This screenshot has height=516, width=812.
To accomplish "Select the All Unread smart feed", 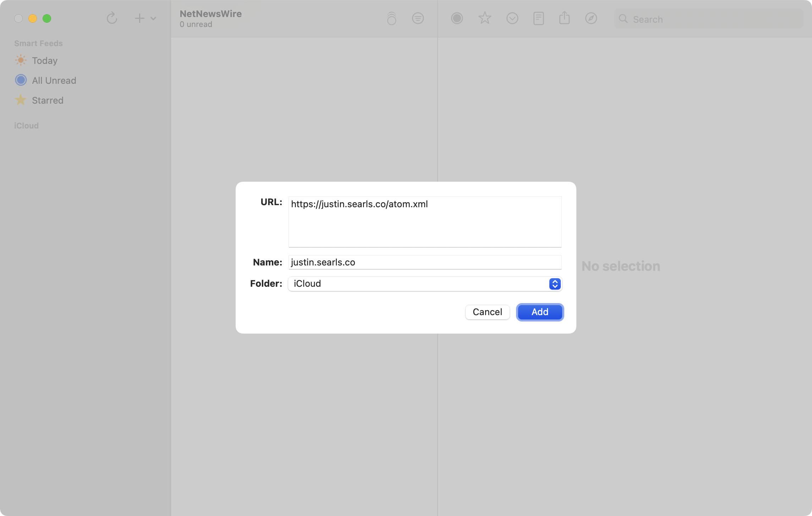I will pos(54,81).
